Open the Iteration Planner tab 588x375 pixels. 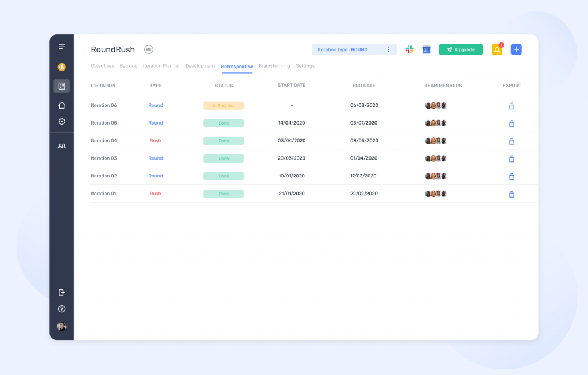(x=161, y=66)
